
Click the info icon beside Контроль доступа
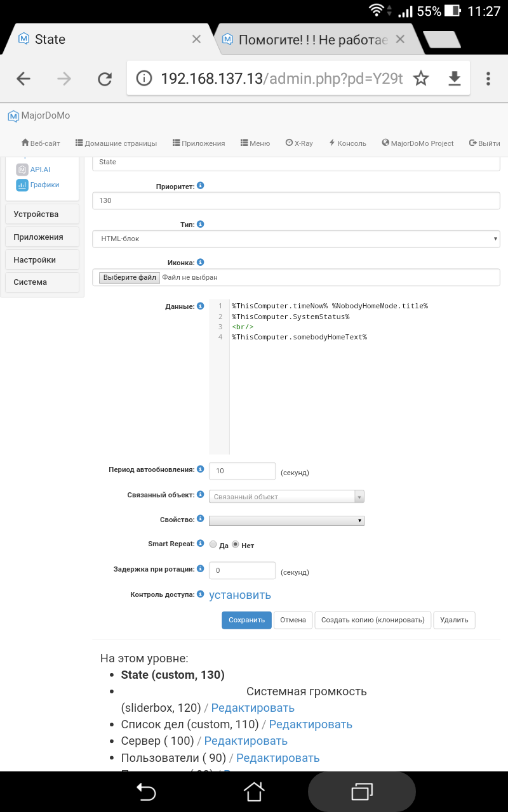pyautogui.click(x=200, y=594)
